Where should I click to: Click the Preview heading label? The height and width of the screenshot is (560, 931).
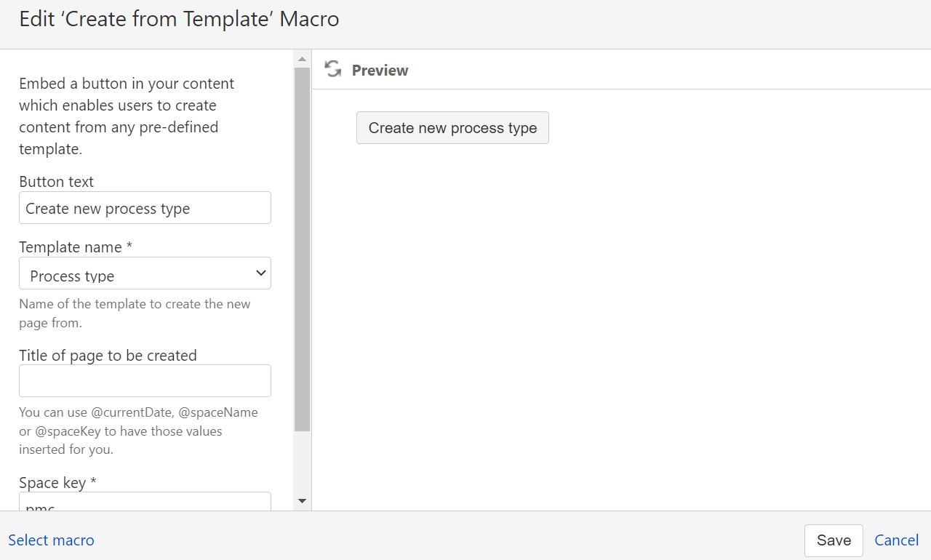tap(380, 71)
